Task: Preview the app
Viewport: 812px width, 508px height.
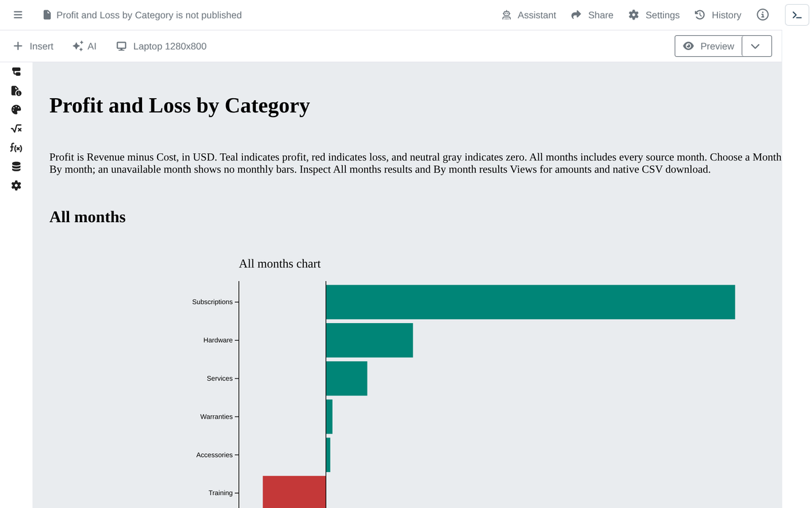Action: click(708, 46)
